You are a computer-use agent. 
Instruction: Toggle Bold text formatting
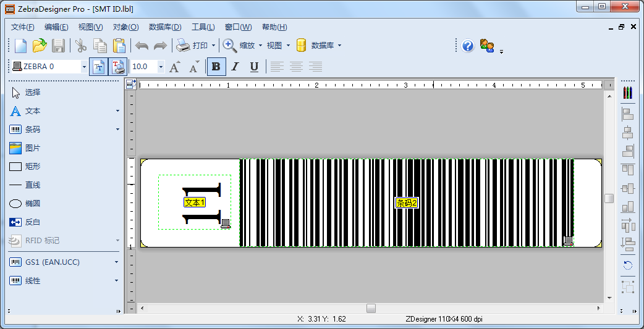(x=216, y=67)
